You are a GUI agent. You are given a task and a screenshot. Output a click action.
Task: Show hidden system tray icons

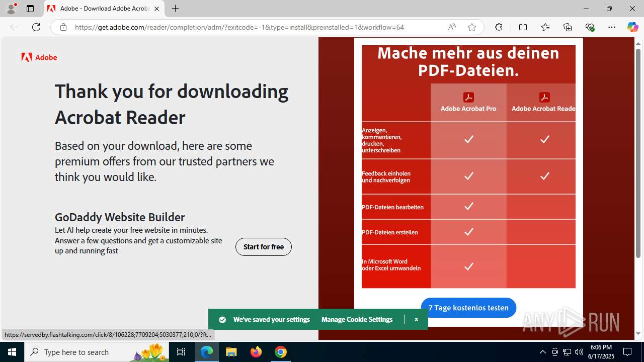point(542,352)
